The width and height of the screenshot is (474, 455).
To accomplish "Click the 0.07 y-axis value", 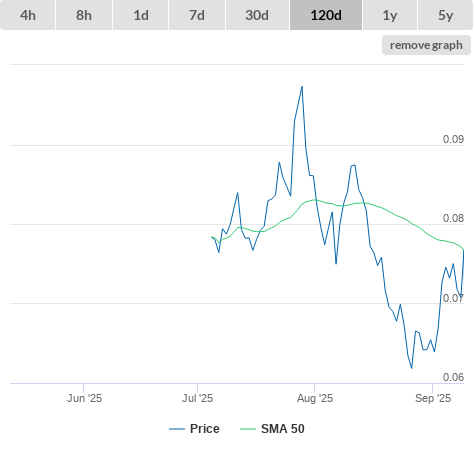I will click(453, 298).
